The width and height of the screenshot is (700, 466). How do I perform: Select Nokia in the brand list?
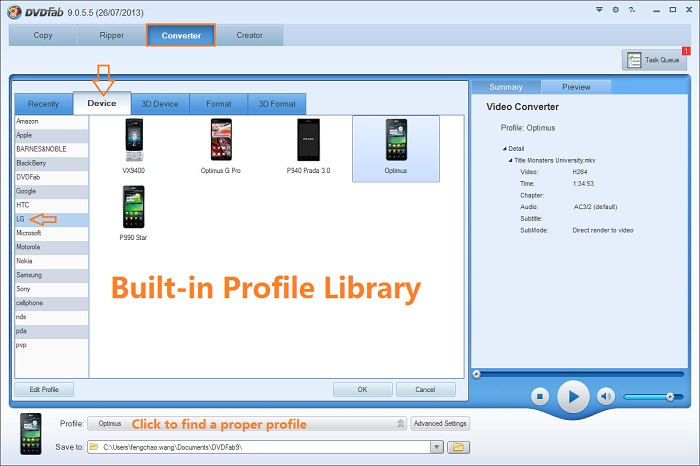(x=51, y=261)
